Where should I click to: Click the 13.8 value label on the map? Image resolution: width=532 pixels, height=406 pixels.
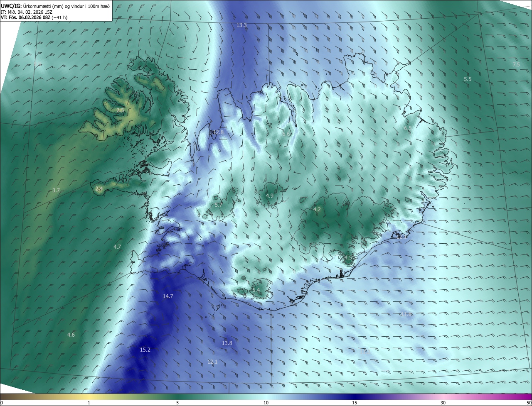point(227,343)
